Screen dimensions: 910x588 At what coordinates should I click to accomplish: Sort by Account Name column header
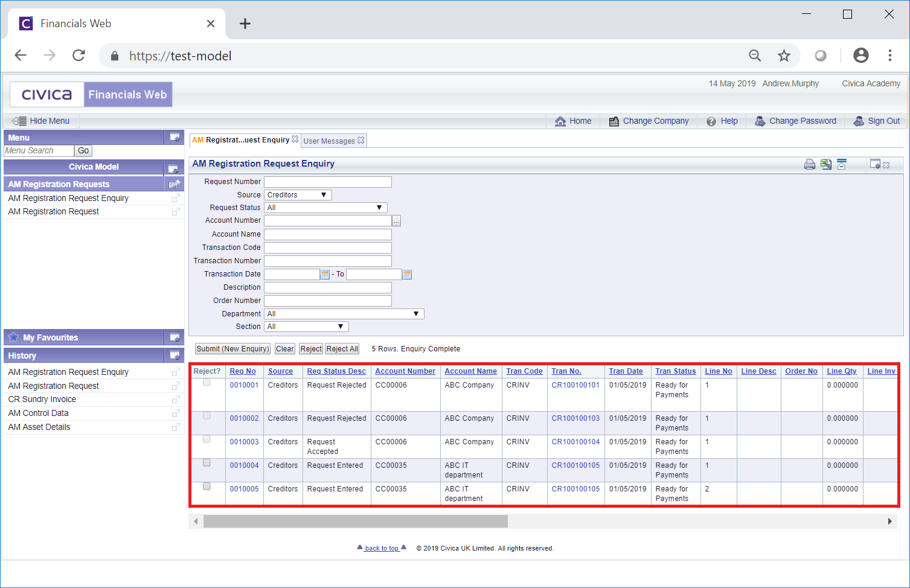[x=470, y=371]
